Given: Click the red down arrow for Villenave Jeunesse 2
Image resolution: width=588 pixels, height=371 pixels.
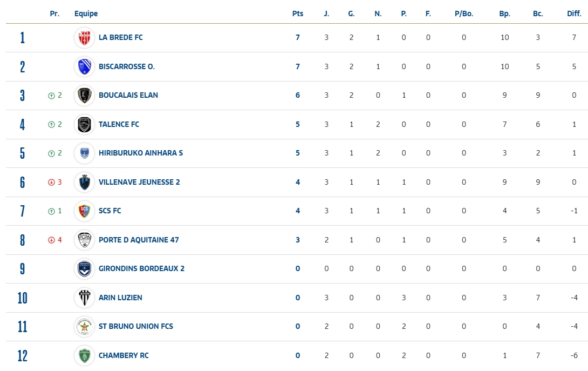Looking at the screenshot, I should point(51,182).
